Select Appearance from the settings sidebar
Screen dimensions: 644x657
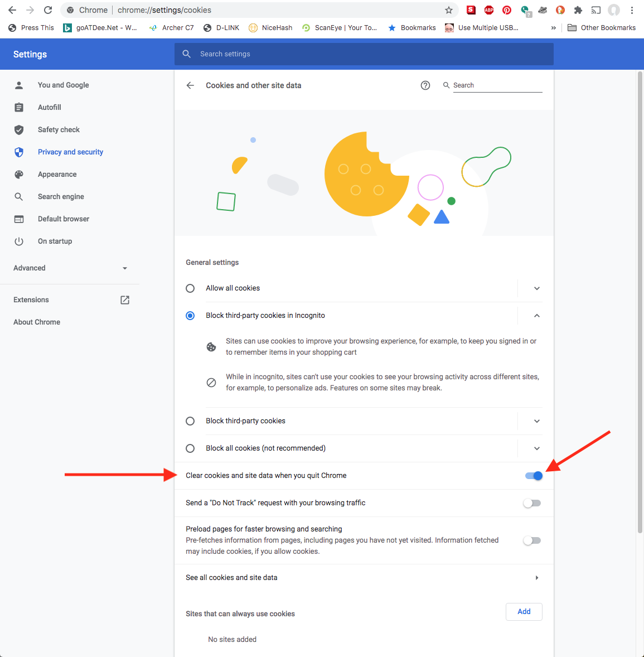tap(57, 174)
